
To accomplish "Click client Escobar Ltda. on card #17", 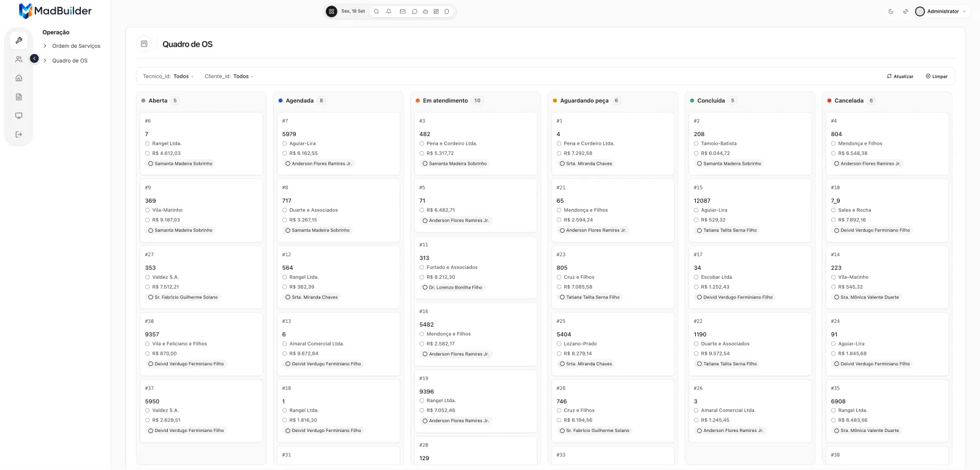I will (717, 277).
